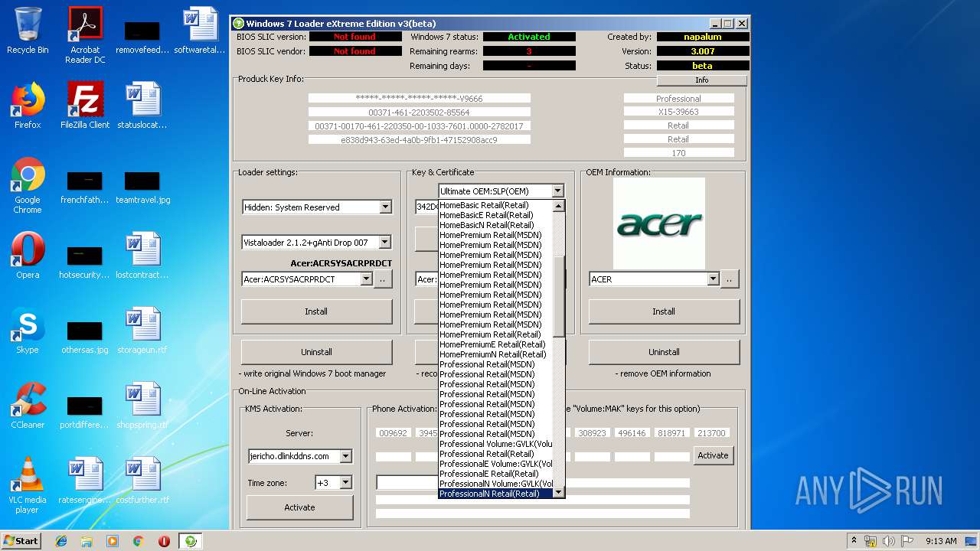
Task: Launch FileZilla Client shortcut
Action: (85, 106)
